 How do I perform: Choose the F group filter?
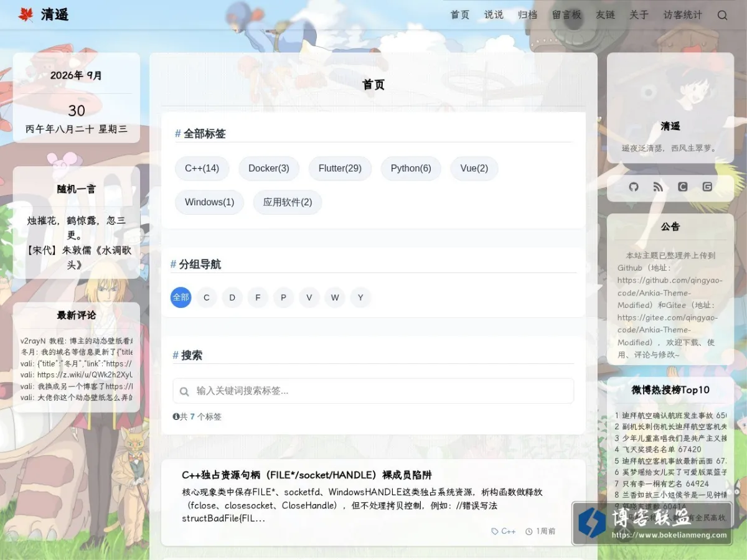[258, 297]
